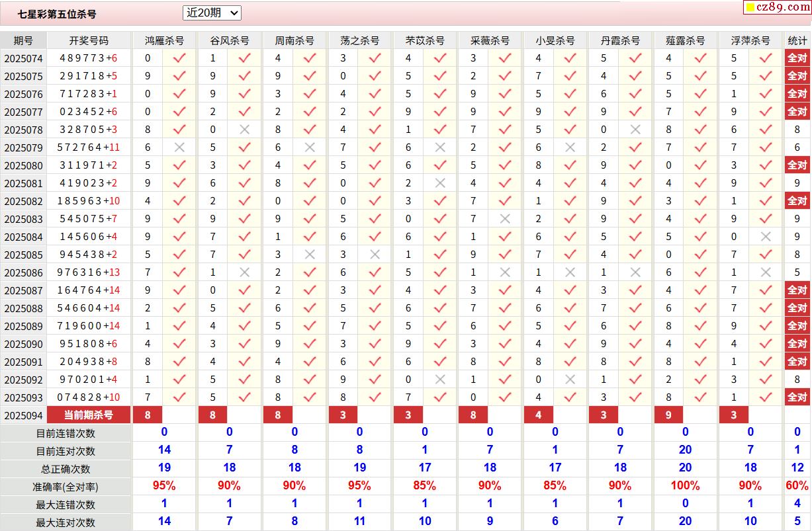Click the 采薇杀号 column header
812x531 pixels.
490,40
